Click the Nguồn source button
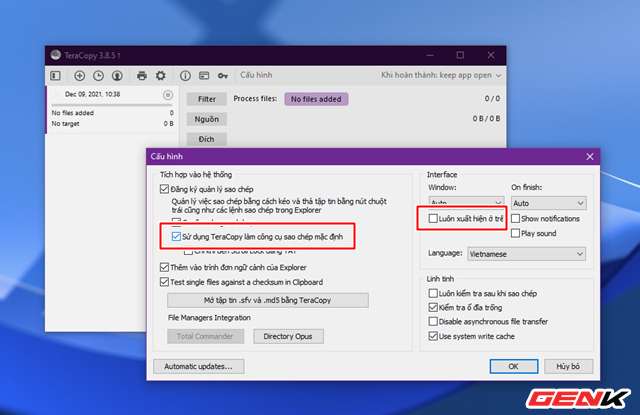640x415 pixels. (x=207, y=119)
